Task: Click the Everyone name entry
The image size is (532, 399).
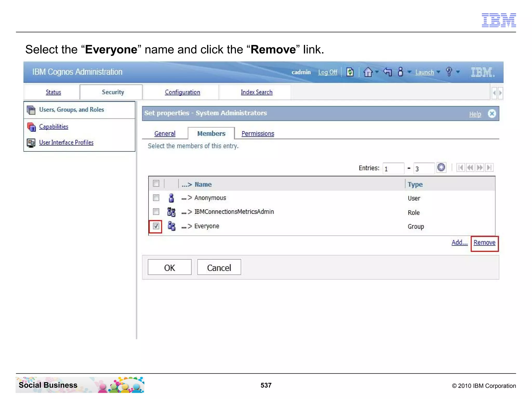Action: 207,226
